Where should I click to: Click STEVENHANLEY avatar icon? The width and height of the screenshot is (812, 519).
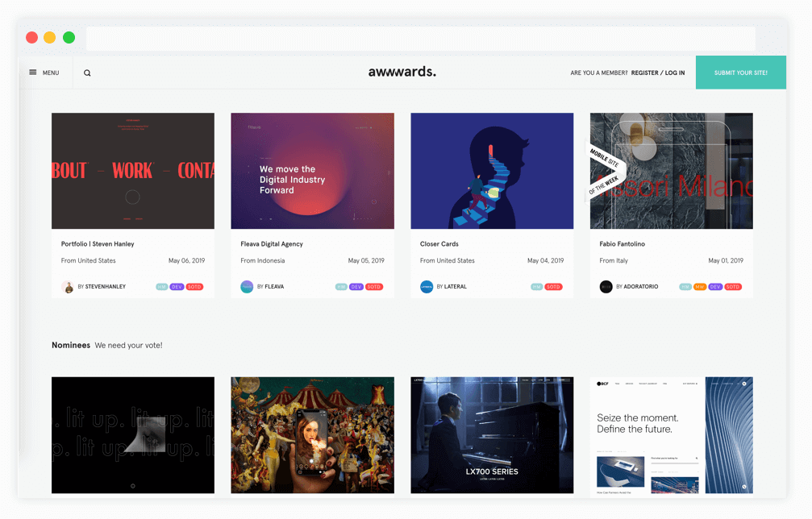pos(67,287)
